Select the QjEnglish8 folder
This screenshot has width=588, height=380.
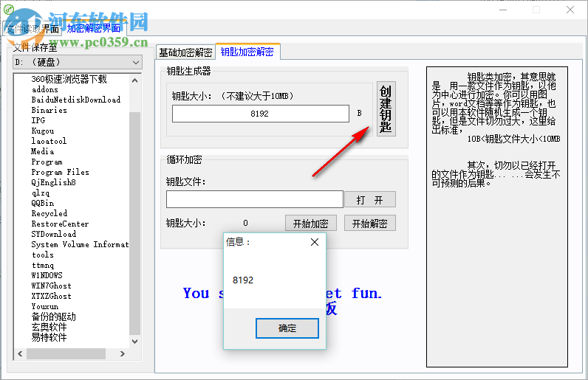coord(54,182)
